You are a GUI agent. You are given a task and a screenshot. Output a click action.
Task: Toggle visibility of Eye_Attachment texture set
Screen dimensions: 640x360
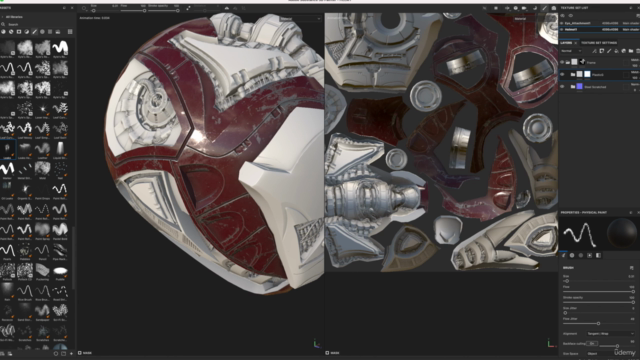pyautogui.click(x=562, y=23)
